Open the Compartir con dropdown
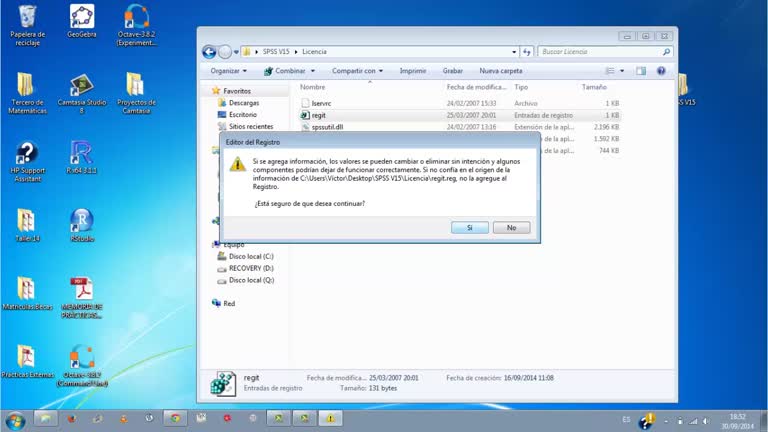 pos(357,71)
